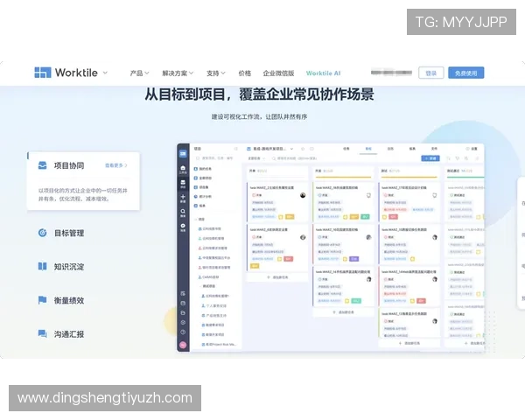Image resolution: width=525 pixels, height=420 pixels.
Task: Click the board search input field
Action: tap(294, 158)
